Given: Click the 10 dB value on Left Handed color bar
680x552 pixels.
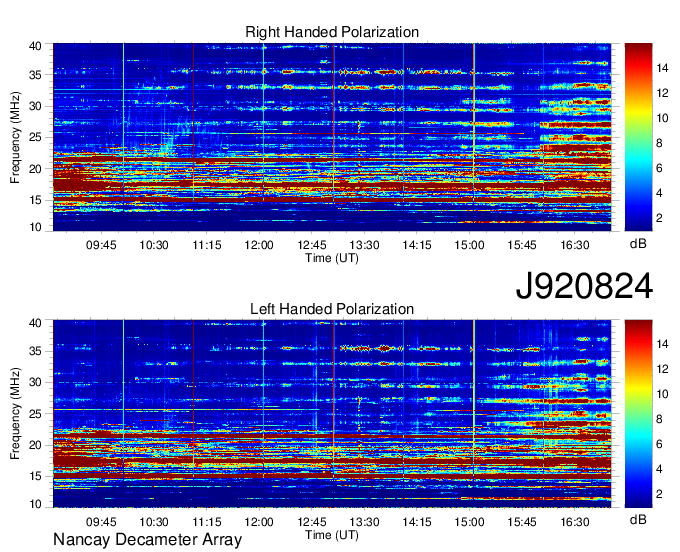Looking at the screenshot, I should [662, 394].
